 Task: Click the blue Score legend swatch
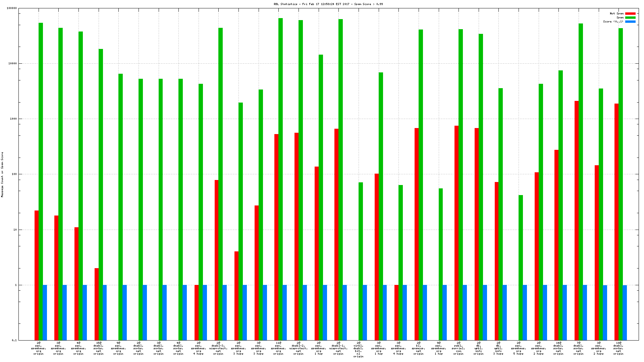tap(630, 22)
